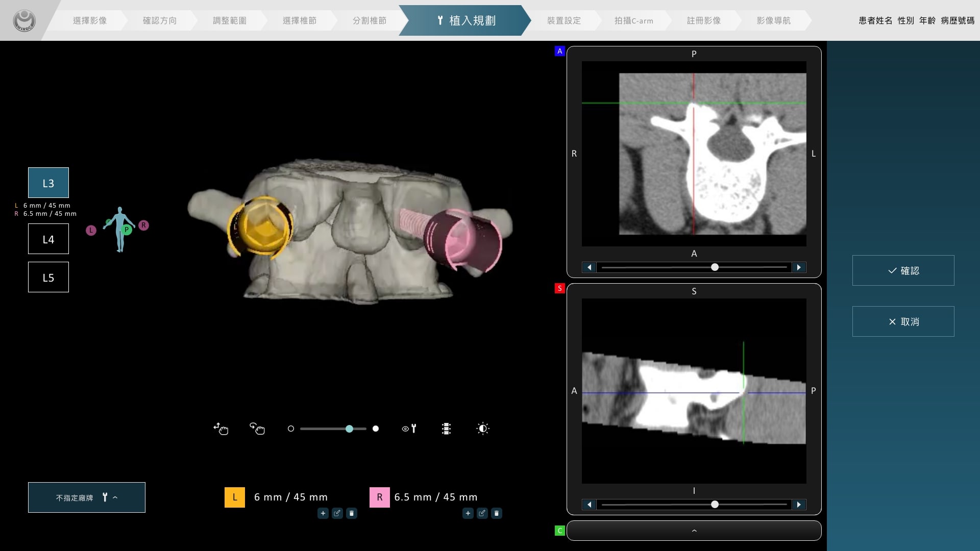
Task: Go to the 裝置設定 step
Action: coord(563,20)
